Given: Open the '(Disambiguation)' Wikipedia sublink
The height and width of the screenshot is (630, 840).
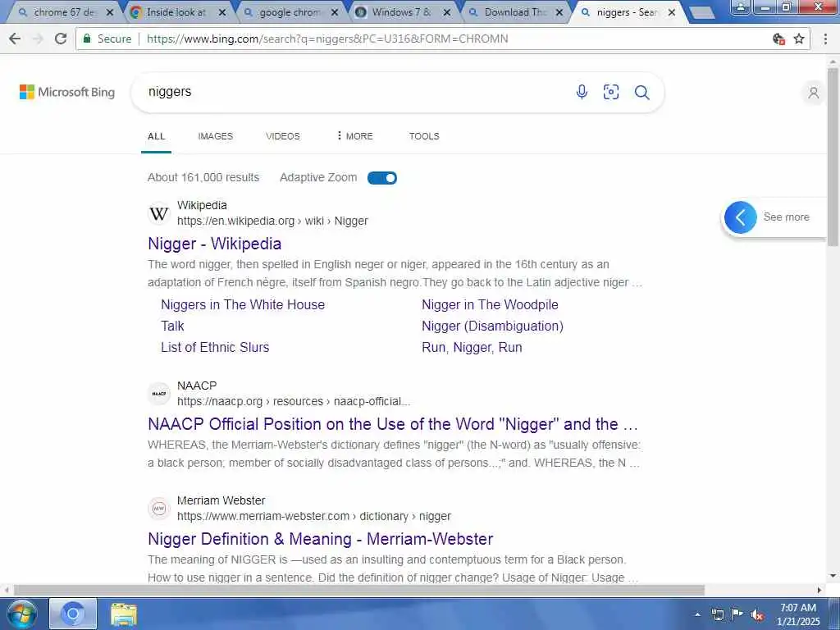Looking at the screenshot, I should tap(492, 326).
